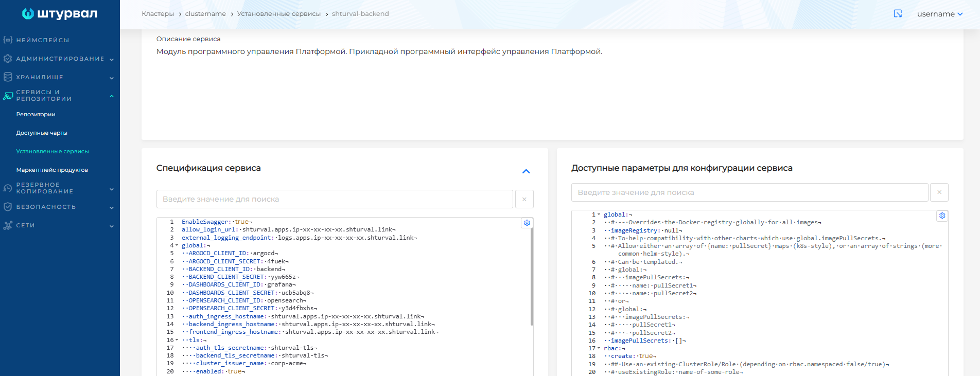Open the username dropdown
This screenshot has height=376, width=980.
939,14
